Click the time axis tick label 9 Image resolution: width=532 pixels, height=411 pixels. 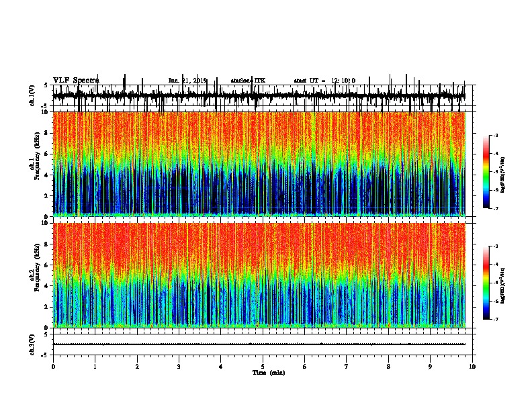430,367
